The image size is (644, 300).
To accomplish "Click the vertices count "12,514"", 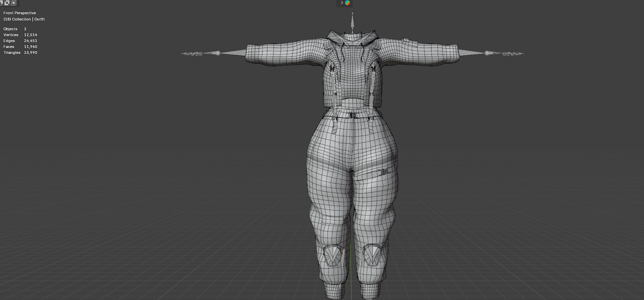I will pos(31,35).
